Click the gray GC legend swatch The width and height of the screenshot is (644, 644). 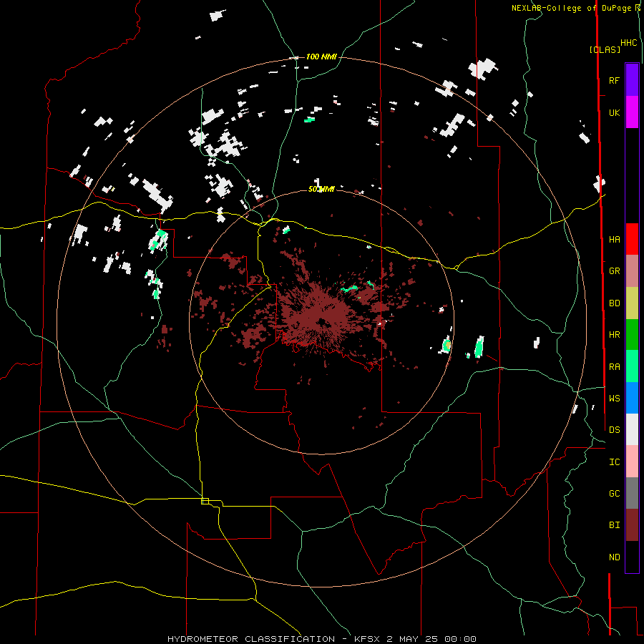point(632,493)
